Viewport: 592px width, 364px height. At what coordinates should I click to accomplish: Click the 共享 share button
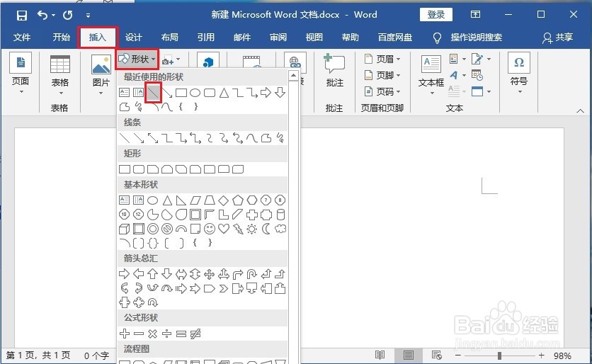(x=557, y=38)
